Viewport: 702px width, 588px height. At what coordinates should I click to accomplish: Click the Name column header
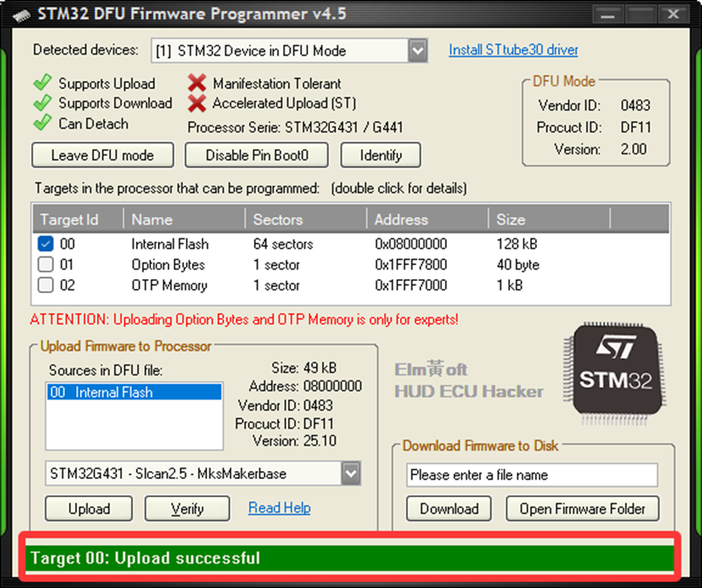pos(184,220)
